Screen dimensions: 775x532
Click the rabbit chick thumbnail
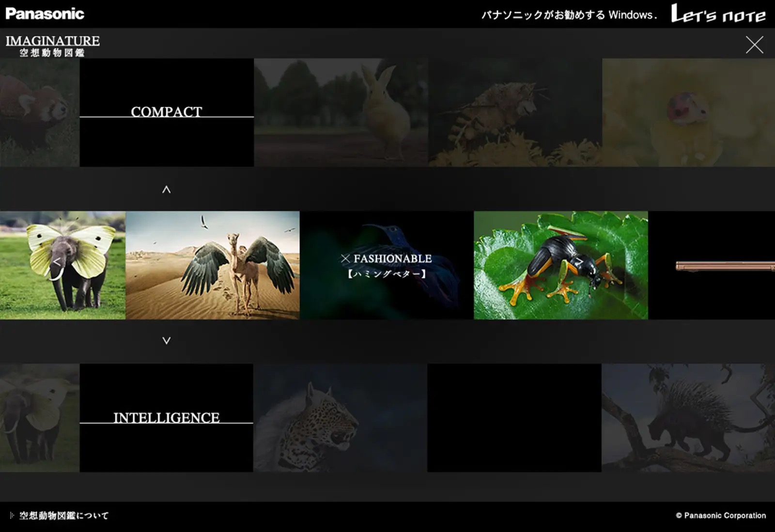tap(341, 113)
